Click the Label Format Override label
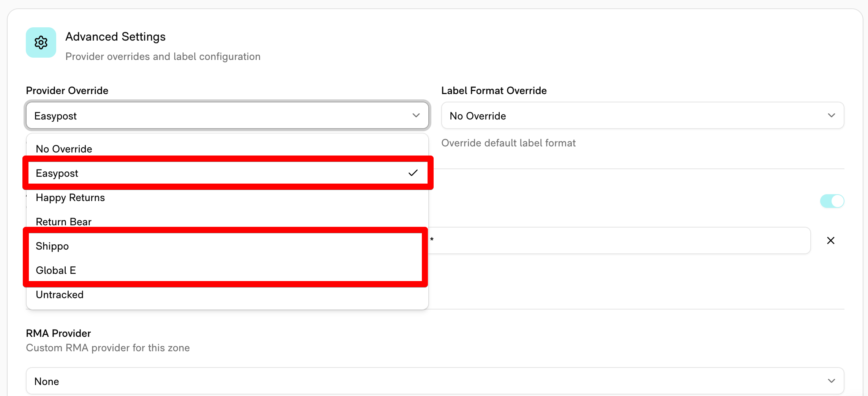Viewport: 868px width, 396px height. coord(494,90)
